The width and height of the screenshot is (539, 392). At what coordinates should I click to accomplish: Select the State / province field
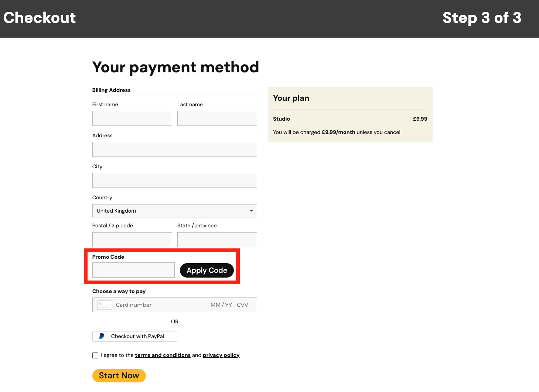[217, 240]
